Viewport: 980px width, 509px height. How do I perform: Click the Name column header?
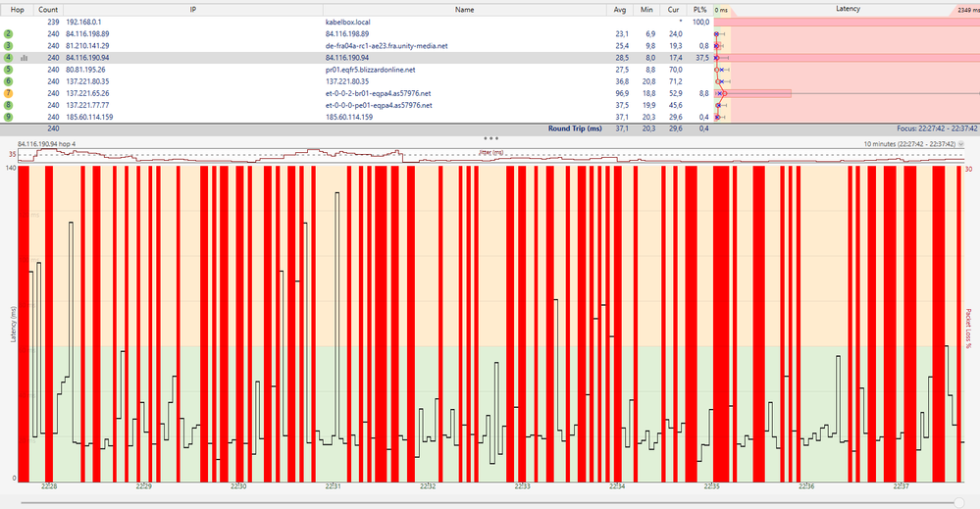click(x=464, y=9)
